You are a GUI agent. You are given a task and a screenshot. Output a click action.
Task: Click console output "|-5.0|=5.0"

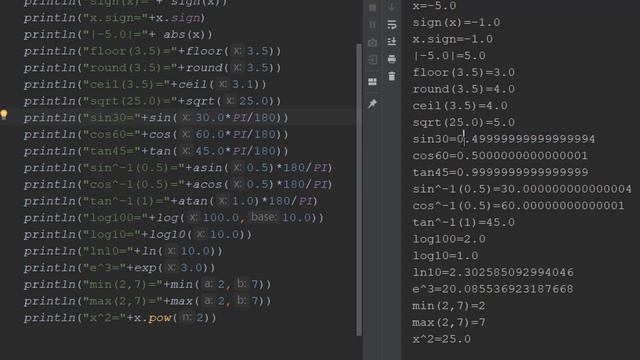tap(449, 56)
